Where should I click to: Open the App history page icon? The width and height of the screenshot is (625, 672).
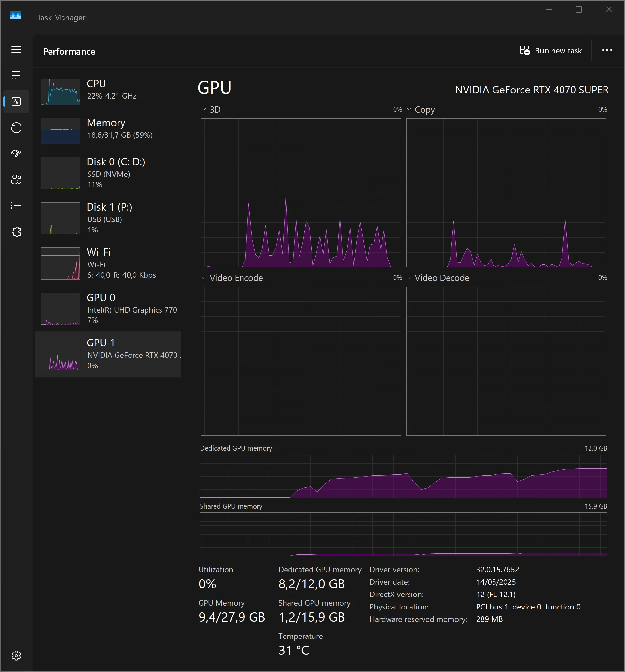[16, 127]
